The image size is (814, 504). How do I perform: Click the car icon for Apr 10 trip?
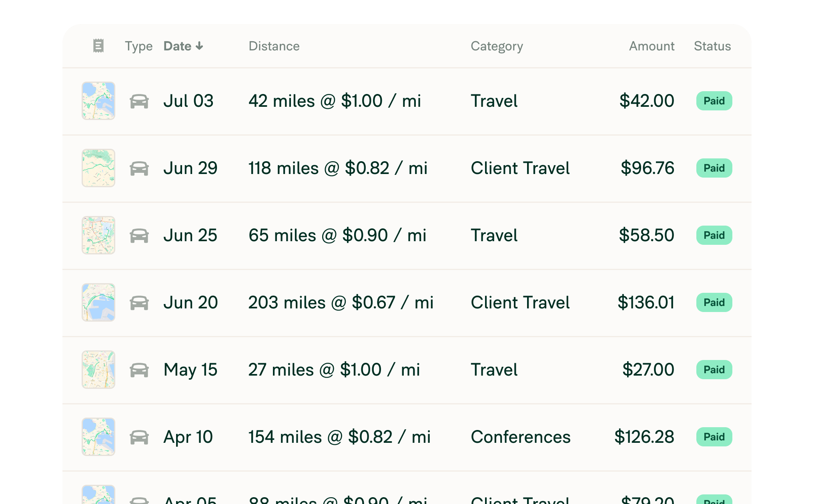(139, 437)
